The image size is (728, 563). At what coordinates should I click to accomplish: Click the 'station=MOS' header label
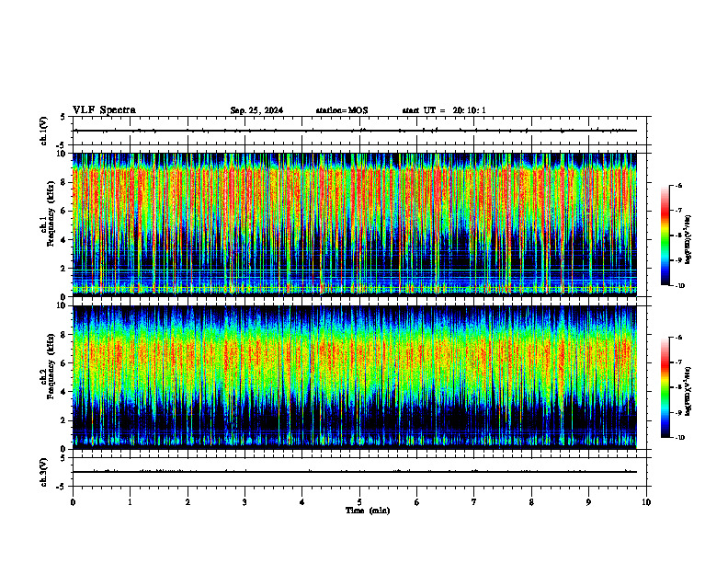click(342, 110)
